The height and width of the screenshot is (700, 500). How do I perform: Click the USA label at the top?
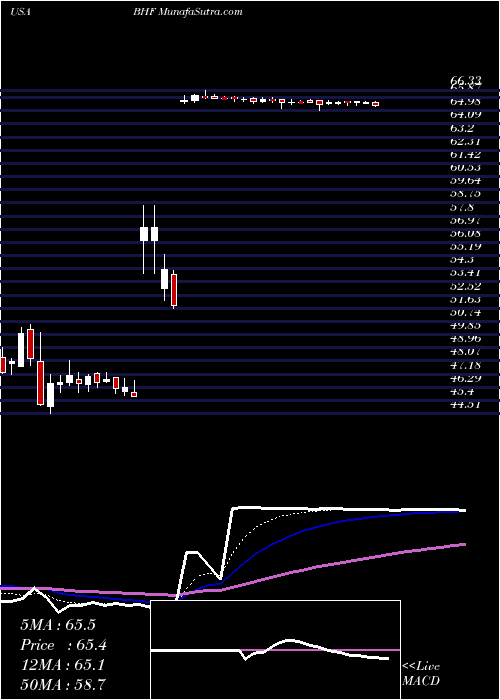20,12
